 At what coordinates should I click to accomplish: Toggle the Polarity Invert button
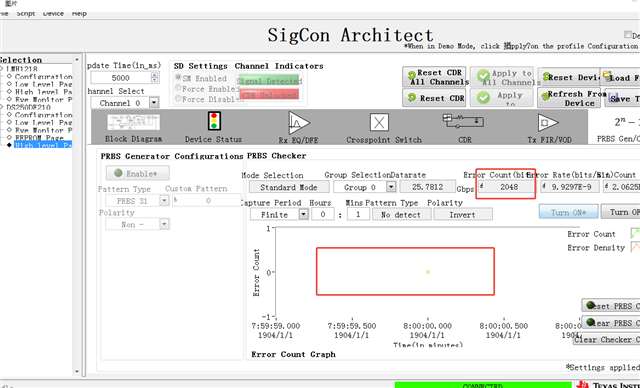click(463, 214)
